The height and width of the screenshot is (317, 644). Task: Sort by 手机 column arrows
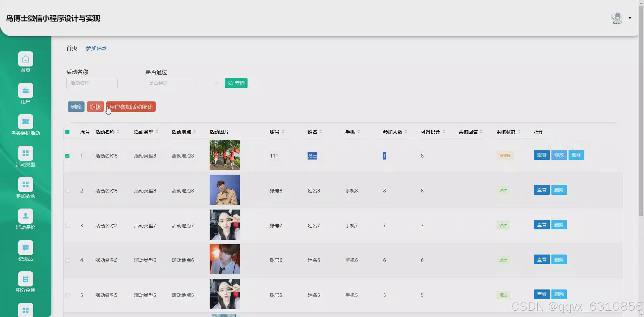[x=359, y=132]
